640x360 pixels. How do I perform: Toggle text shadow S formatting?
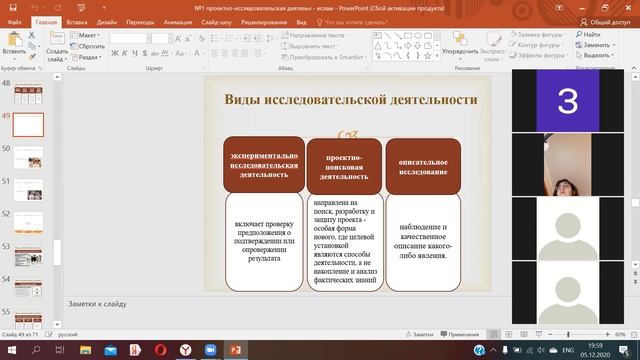[x=144, y=53]
